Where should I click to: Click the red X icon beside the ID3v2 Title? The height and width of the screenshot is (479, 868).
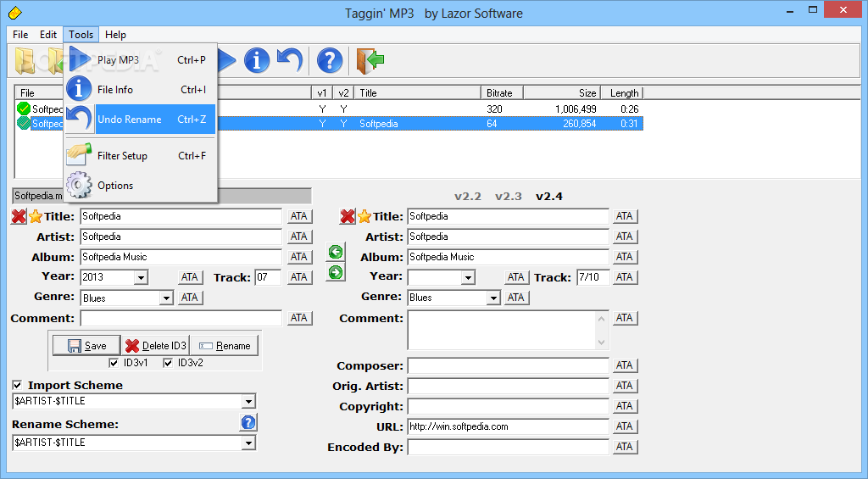[x=348, y=216]
